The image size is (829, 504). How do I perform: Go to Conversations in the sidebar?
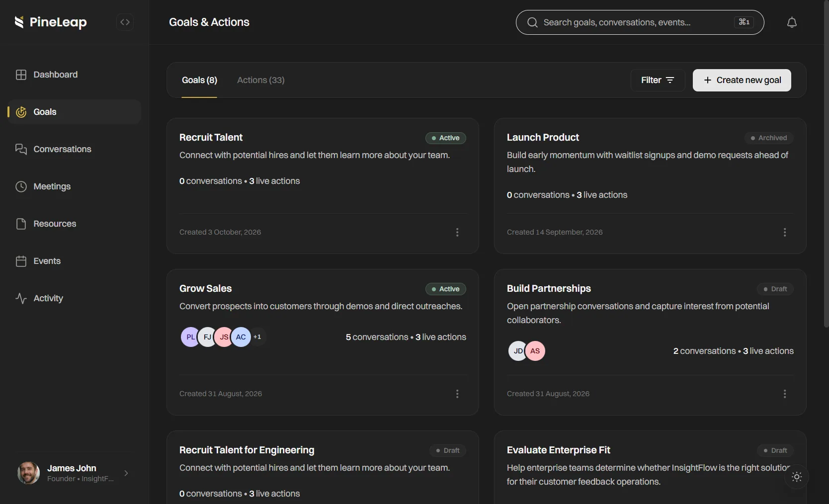click(75, 149)
